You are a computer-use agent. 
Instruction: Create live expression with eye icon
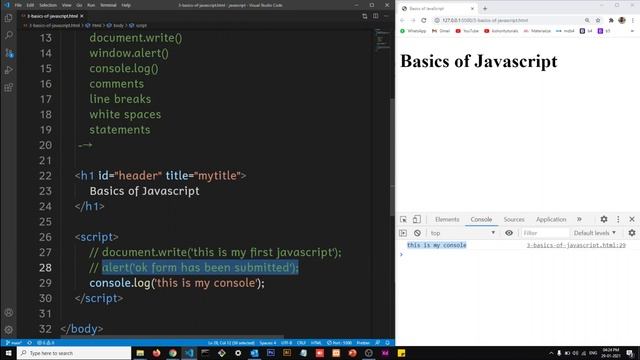point(509,233)
